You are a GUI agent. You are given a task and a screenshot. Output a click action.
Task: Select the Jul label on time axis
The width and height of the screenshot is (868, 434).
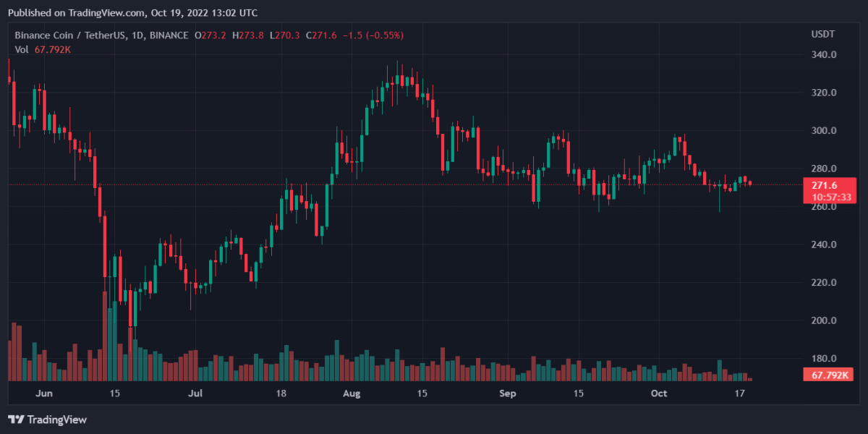click(195, 393)
